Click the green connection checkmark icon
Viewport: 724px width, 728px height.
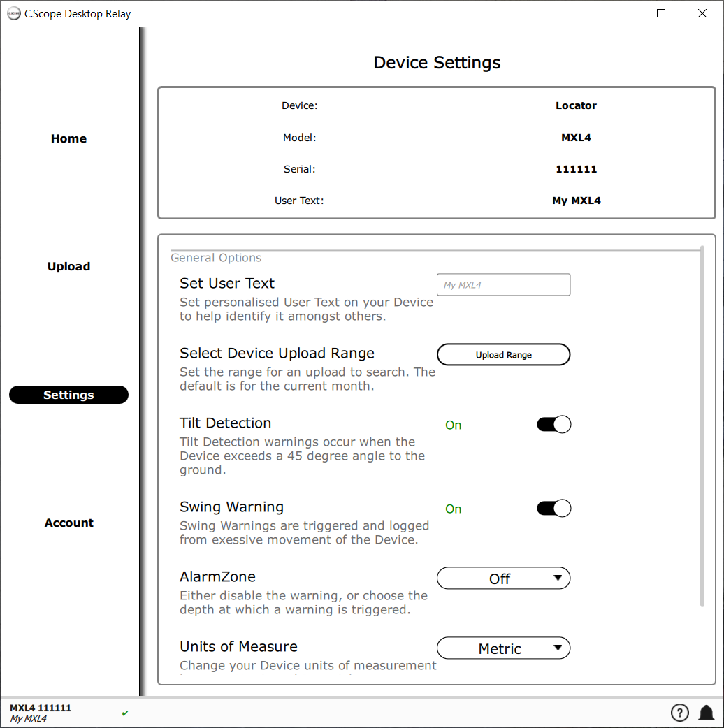125,713
